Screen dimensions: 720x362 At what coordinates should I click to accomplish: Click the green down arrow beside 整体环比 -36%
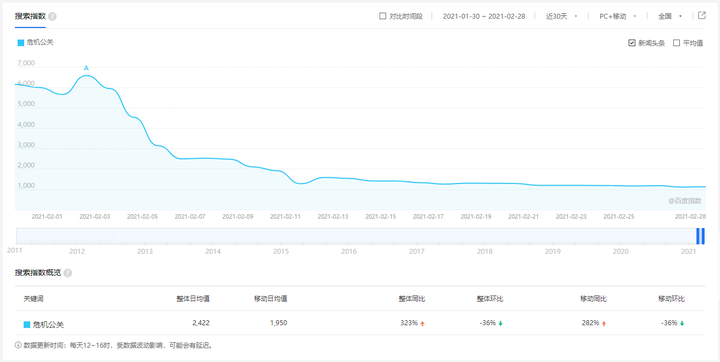point(501,323)
